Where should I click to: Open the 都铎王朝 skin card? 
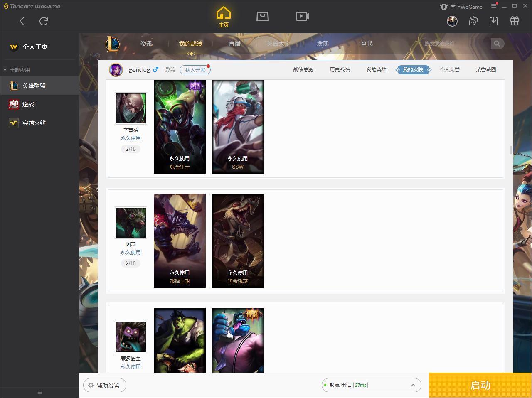pyautogui.click(x=180, y=241)
